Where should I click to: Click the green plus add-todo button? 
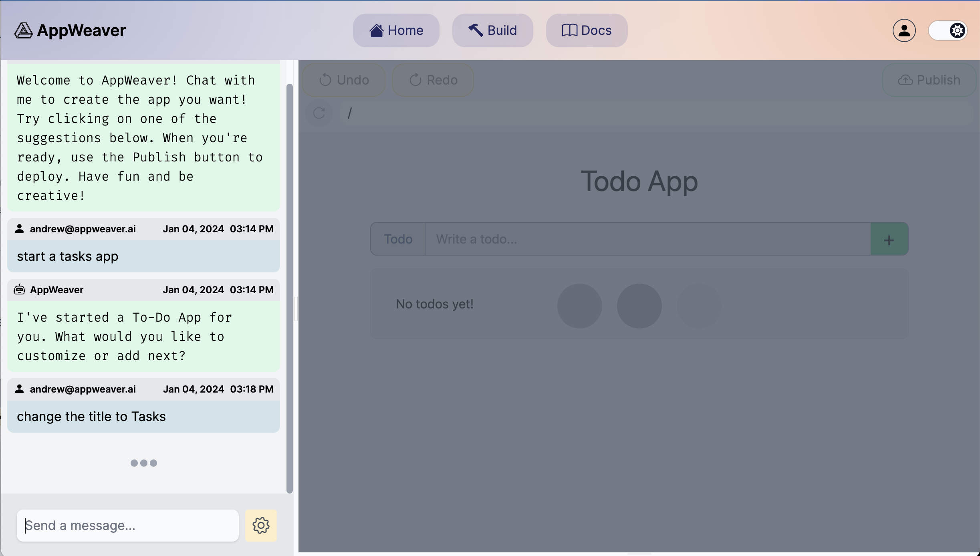(x=889, y=240)
